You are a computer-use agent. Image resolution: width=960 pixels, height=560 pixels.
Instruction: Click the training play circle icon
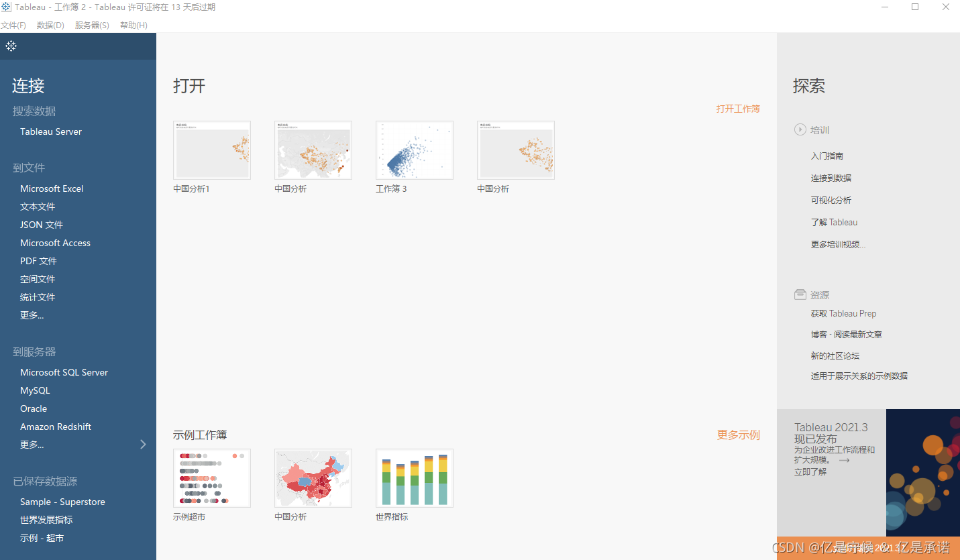click(800, 129)
